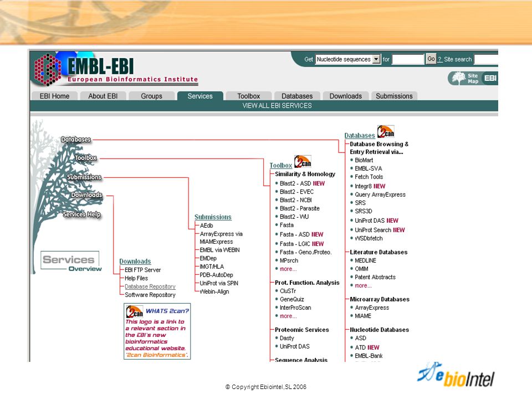The width and height of the screenshot is (532, 399).
Task: Open the Databases section heading link
Action: [360, 135]
